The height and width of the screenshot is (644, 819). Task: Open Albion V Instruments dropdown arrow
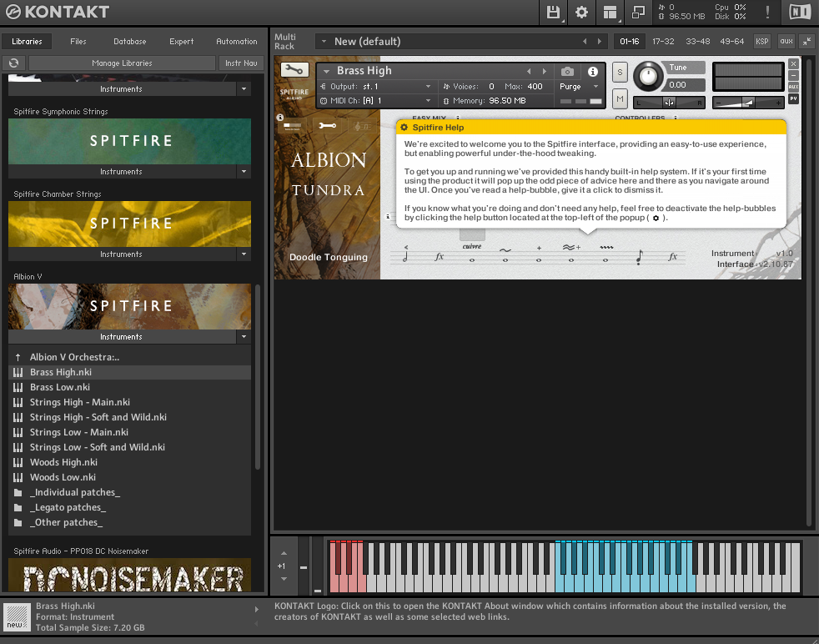point(244,336)
